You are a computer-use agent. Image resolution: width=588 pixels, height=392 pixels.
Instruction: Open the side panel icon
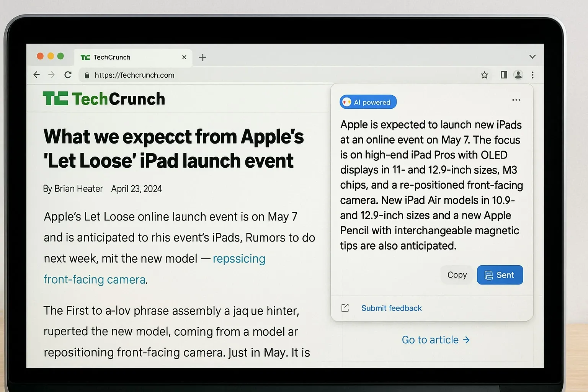tap(503, 75)
